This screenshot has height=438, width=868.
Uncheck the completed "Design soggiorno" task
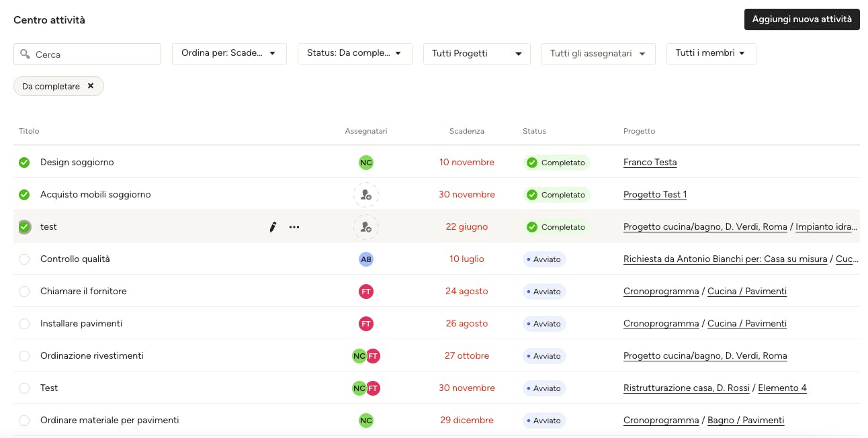coord(24,163)
